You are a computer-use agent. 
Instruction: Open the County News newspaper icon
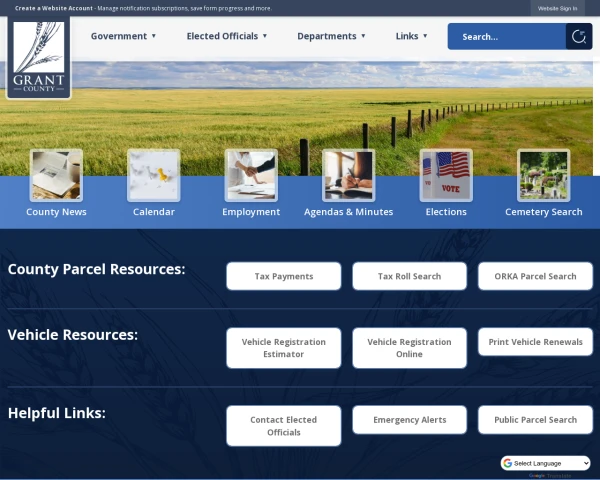tap(56, 175)
